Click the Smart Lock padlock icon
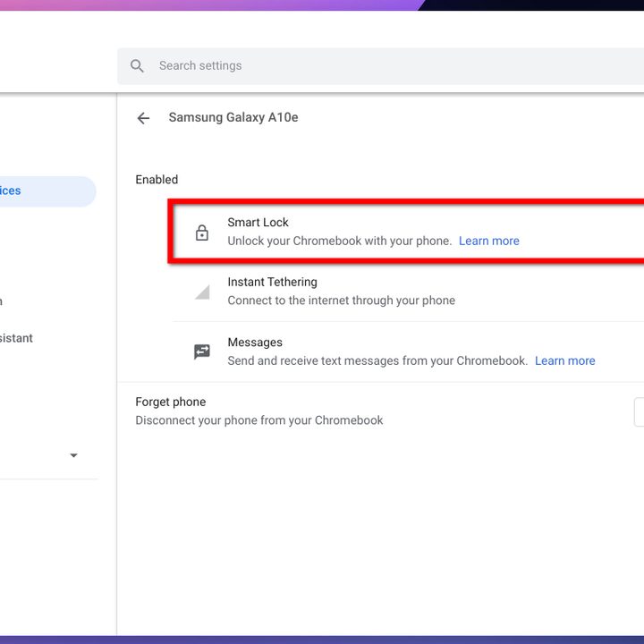Screen dimensions: 644x644 point(201,233)
